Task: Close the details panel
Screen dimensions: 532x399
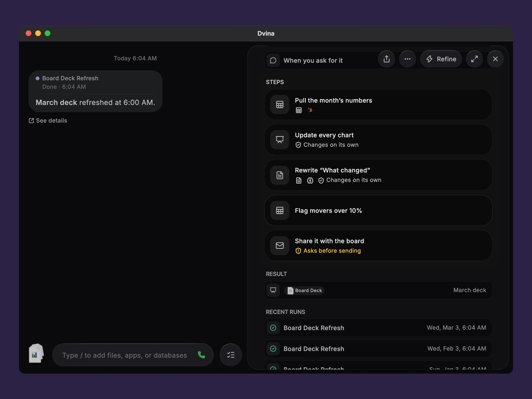Action: click(x=495, y=59)
